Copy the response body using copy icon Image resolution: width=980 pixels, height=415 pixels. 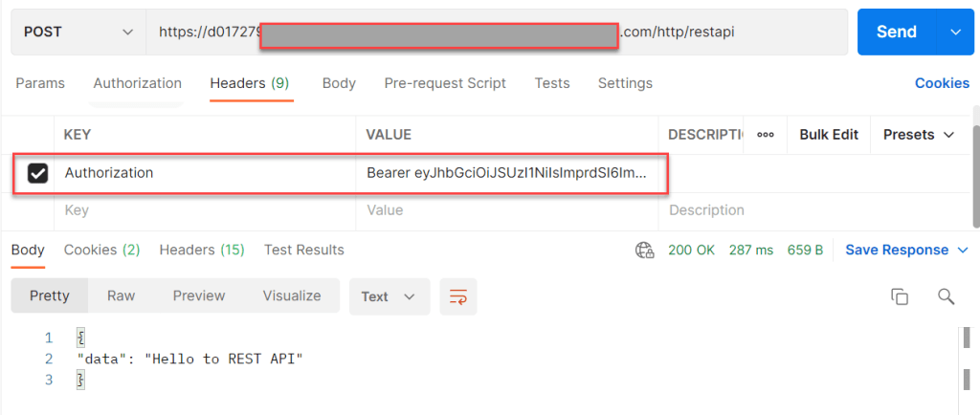pos(899,296)
